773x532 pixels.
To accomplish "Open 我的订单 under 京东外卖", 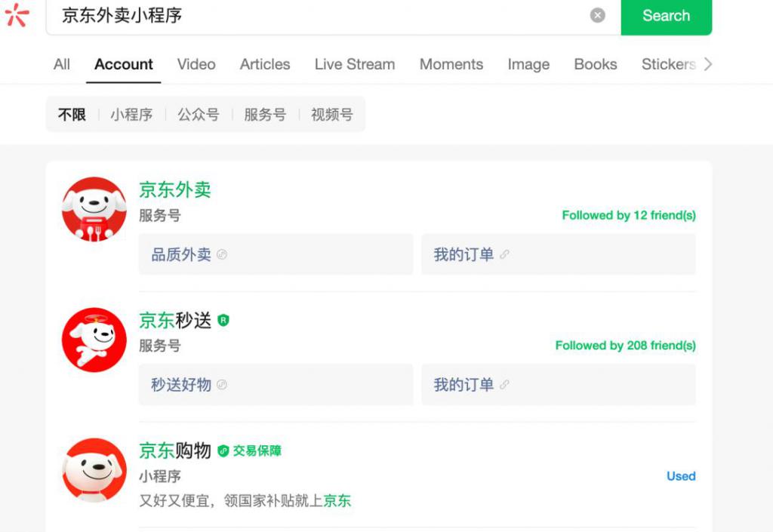I will point(559,254).
